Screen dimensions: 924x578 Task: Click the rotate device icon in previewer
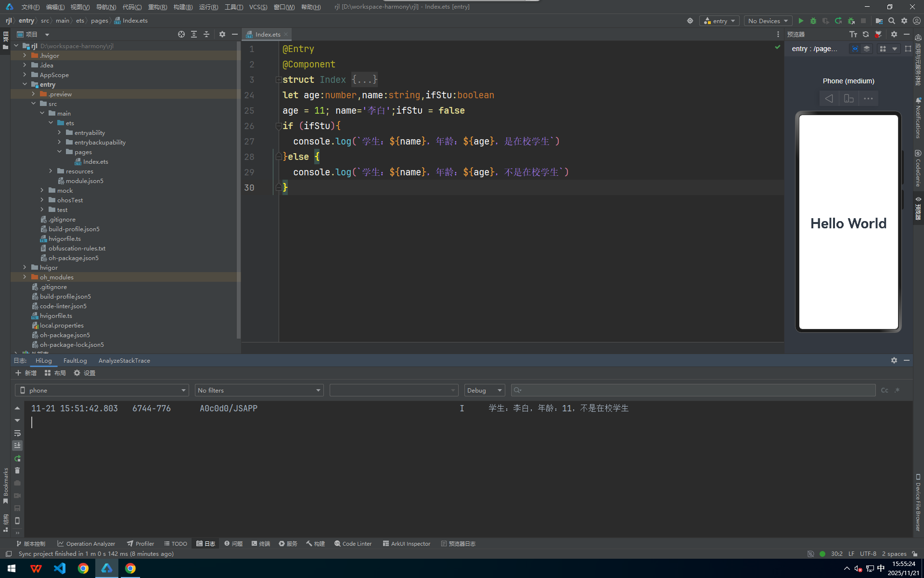pyautogui.click(x=848, y=99)
